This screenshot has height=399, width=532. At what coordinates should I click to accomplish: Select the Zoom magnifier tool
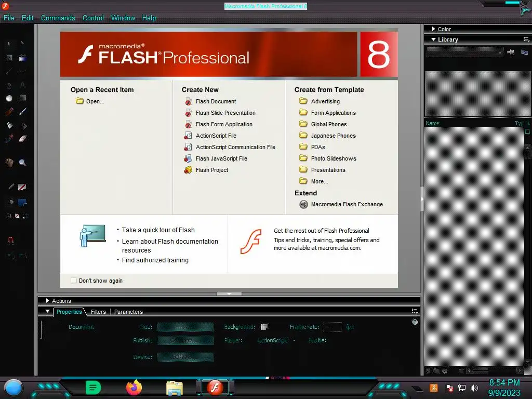pyautogui.click(x=23, y=163)
